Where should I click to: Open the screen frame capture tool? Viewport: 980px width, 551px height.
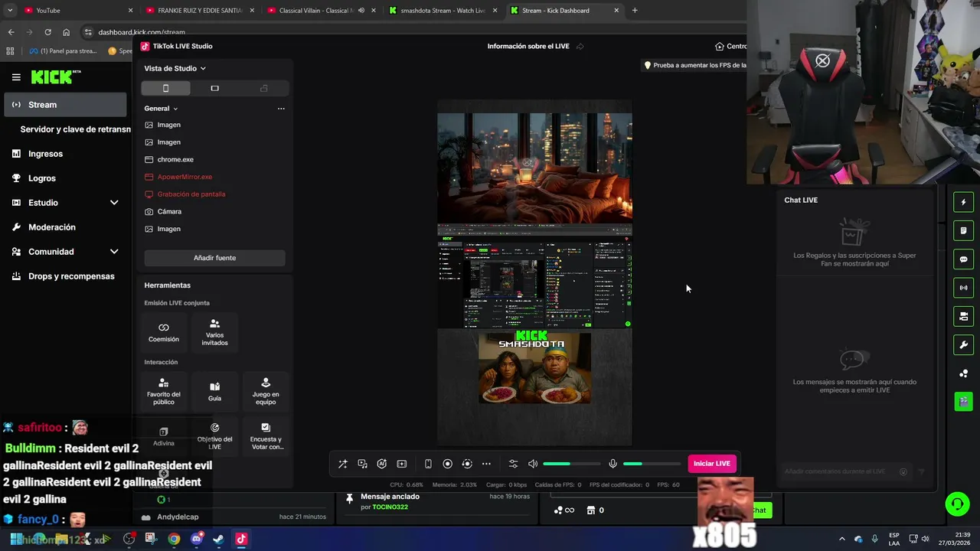pyautogui.click(x=402, y=464)
